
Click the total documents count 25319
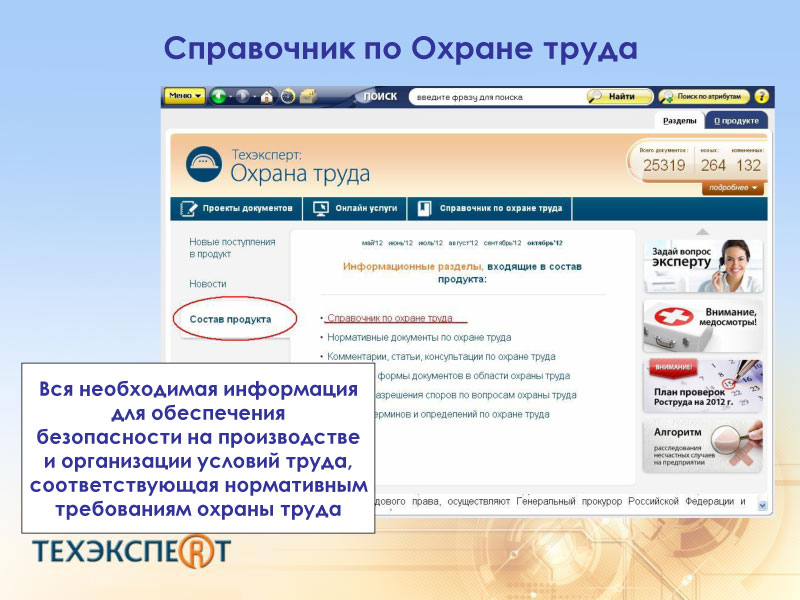(664, 165)
